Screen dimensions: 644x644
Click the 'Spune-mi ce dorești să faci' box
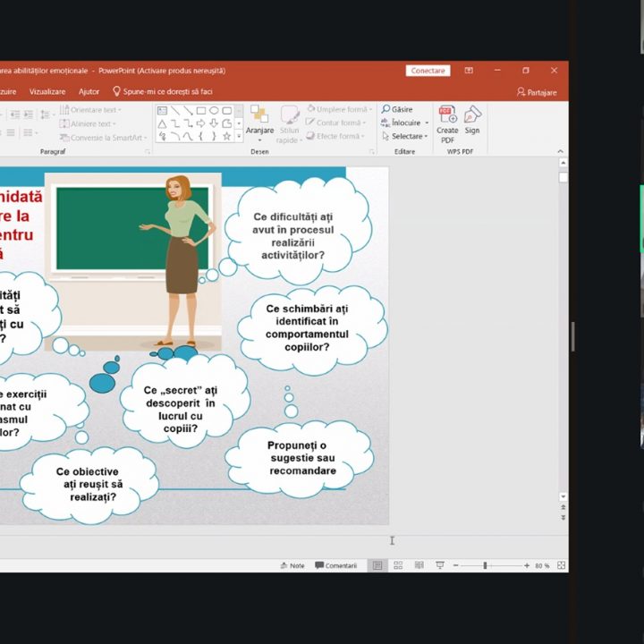click(166, 91)
